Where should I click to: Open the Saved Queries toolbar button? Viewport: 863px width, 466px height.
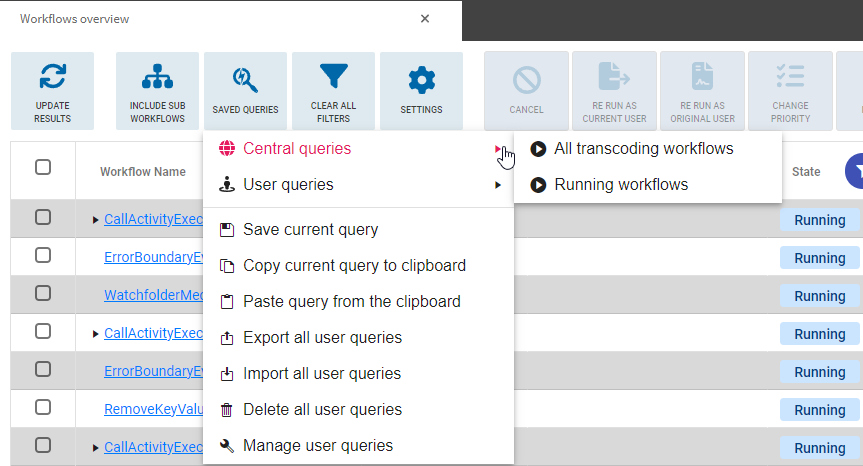pos(245,79)
